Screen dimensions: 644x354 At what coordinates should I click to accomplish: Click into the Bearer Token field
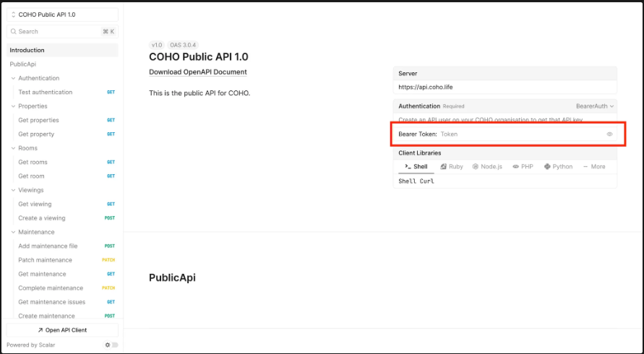point(520,134)
